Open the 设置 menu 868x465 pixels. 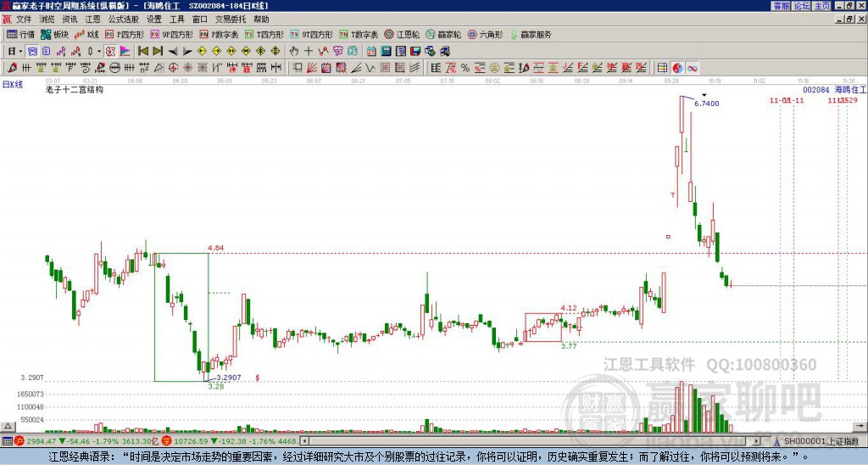pyautogui.click(x=154, y=20)
